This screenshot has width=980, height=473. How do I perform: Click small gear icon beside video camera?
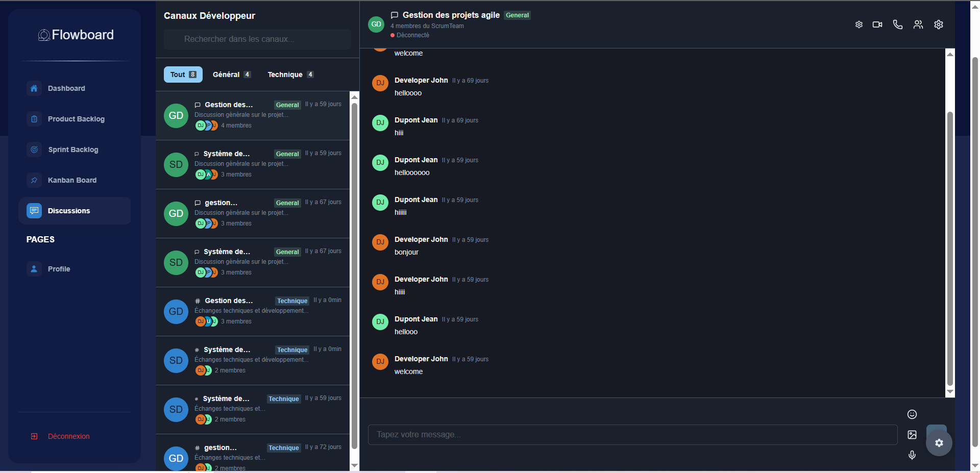(x=859, y=24)
